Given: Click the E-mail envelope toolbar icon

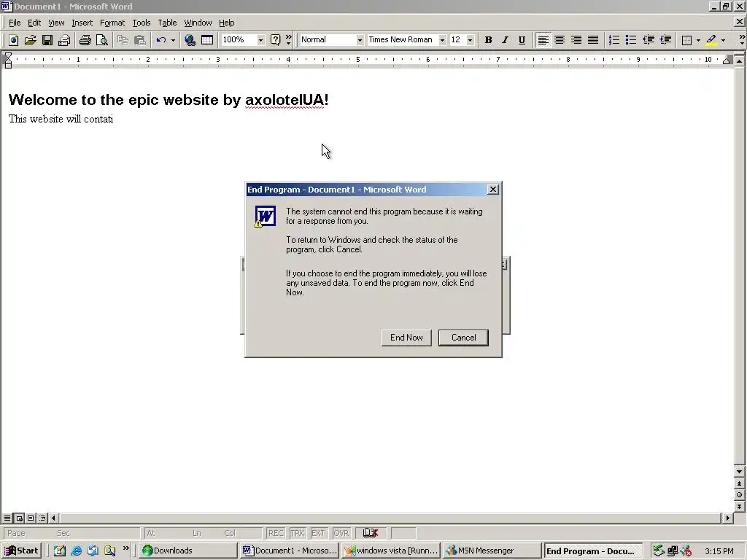Looking at the screenshot, I should coord(64,40).
